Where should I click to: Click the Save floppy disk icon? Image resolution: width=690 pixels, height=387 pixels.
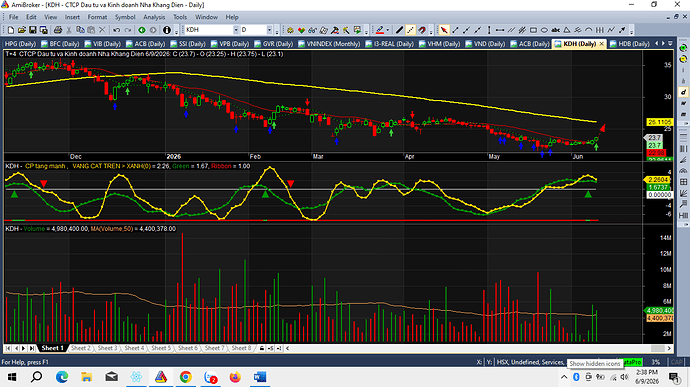33,30
